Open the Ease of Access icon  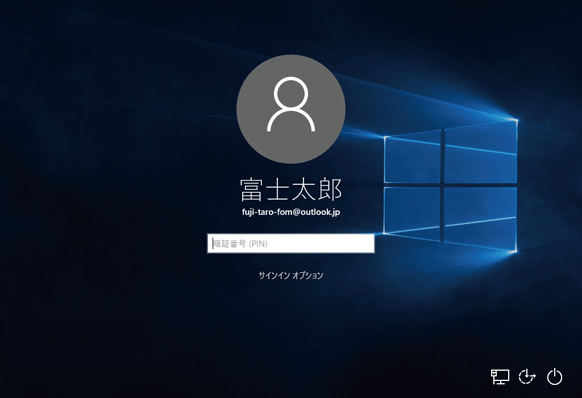coord(527,377)
